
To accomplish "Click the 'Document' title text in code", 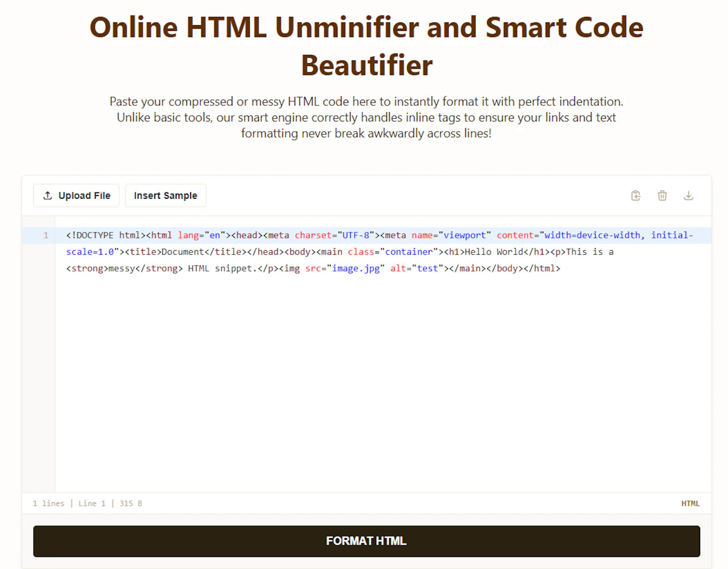I will 183,252.
